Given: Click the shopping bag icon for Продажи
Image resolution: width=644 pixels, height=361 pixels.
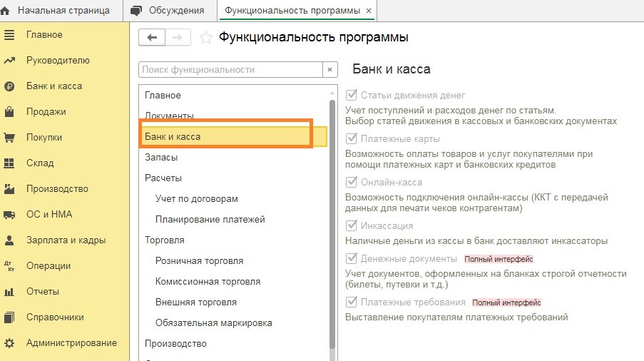Looking at the screenshot, I should [x=9, y=112].
